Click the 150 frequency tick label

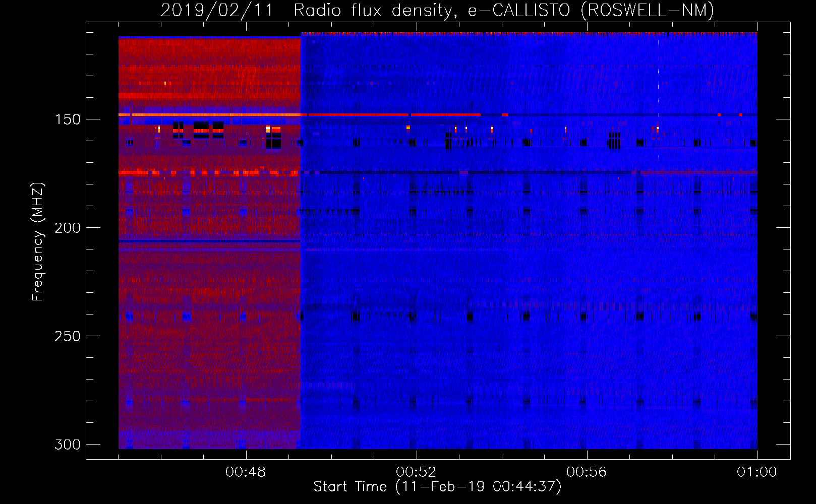pos(68,119)
